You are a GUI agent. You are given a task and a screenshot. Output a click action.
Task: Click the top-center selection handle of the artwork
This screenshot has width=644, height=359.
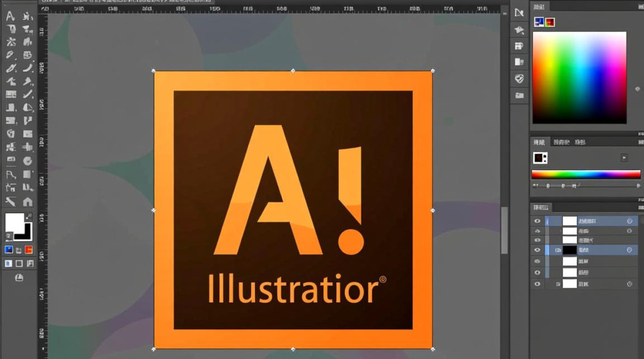(293, 71)
